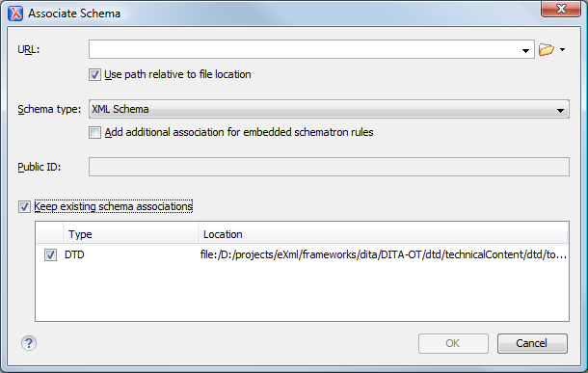Open the URL history dropdown arrow
588x373 pixels.
click(x=525, y=50)
